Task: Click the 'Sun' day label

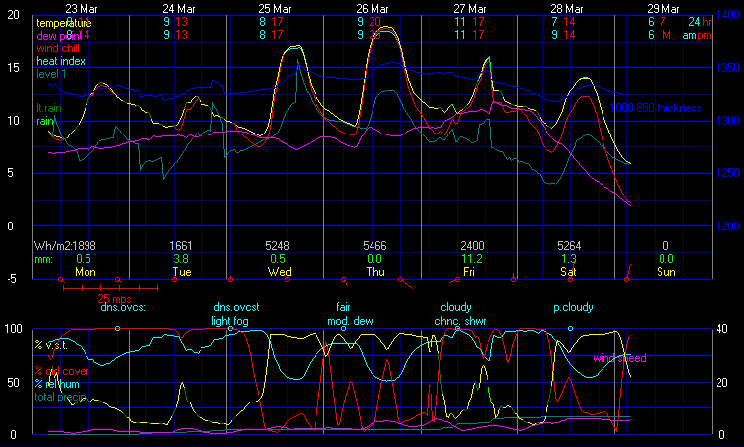Action: [666, 272]
